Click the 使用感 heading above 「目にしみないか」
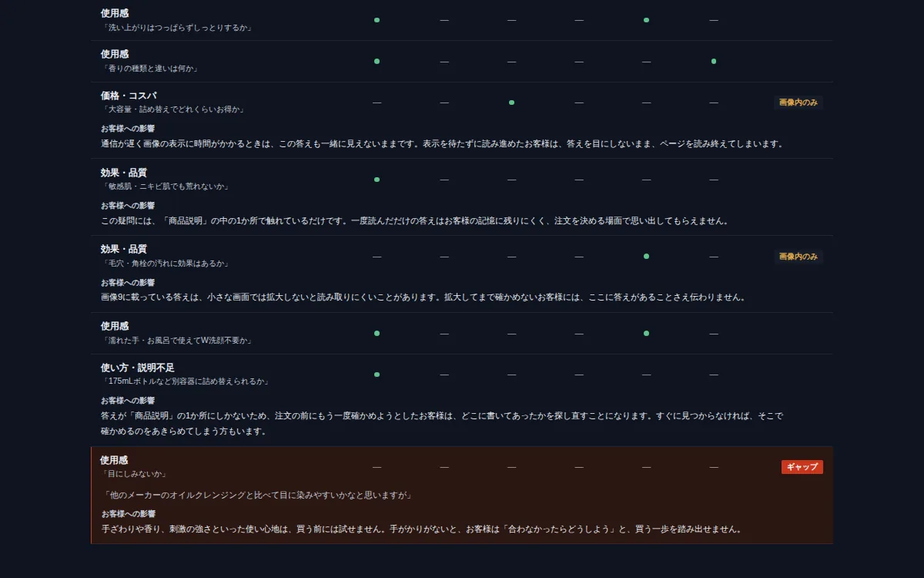The width and height of the screenshot is (924, 578). pos(114,460)
